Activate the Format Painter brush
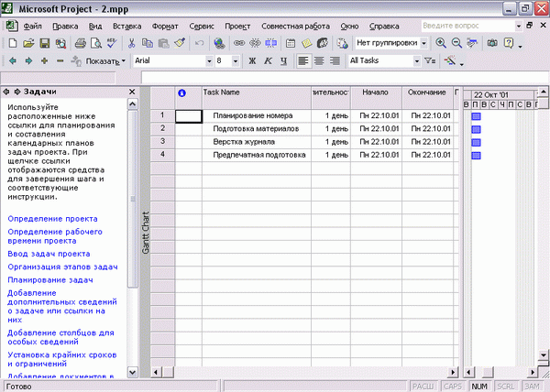 (x=180, y=43)
